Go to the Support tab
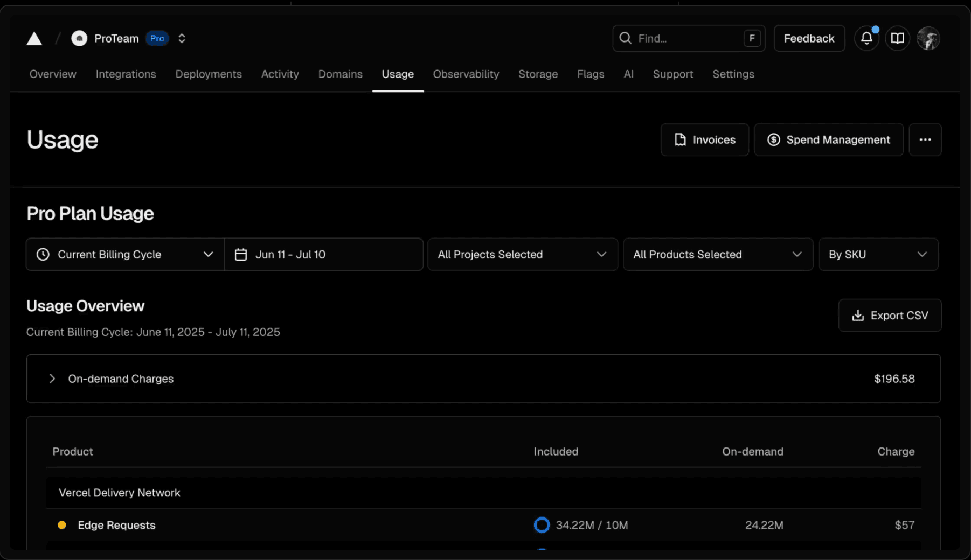Image resolution: width=971 pixels, height=560 pixels. click(x=673, y=74)
